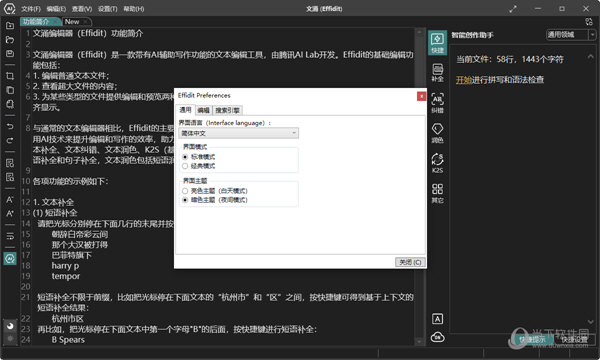Decrease font size with A- icon
This screenshot has width=600, height=360.
10,199
